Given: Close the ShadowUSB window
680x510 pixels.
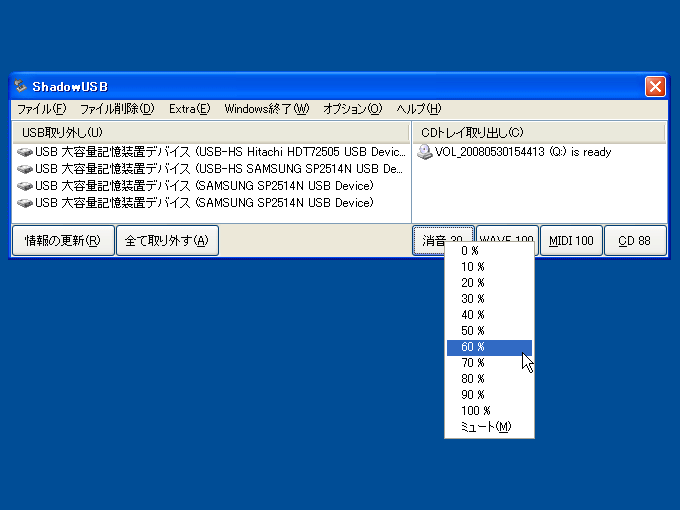Looking at the screenshot, I should 655,86.
